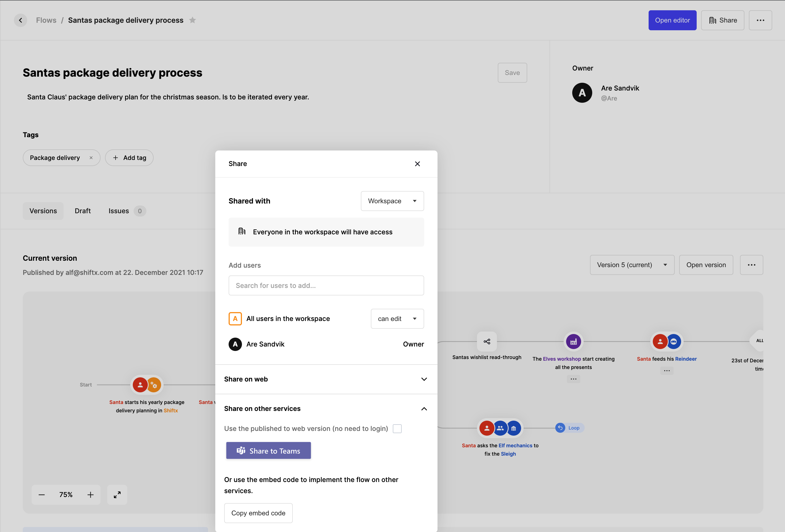Screen dimensions: 785x532
Task: Star the Santas package delivery flow
Action: (192, 20)
